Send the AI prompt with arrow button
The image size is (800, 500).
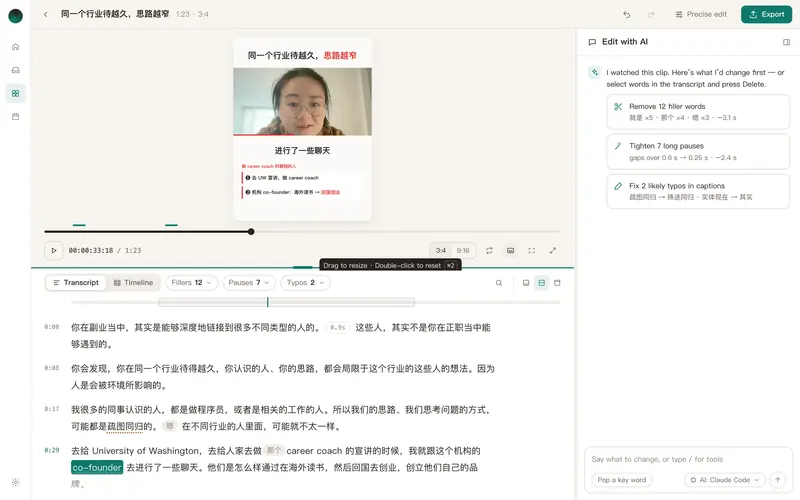pyautogui.click(x=778, y=480)
